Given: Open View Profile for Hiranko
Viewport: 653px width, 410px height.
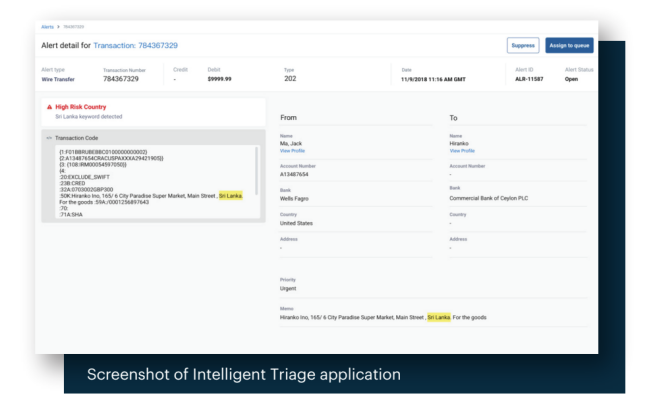Looking at the screenshot, I should (x=460, y=150).
